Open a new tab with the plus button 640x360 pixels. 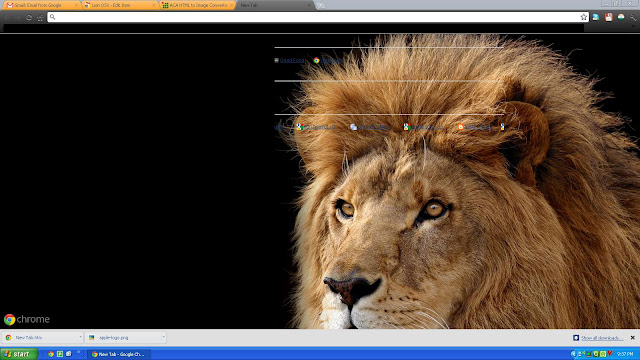point(321,5)
